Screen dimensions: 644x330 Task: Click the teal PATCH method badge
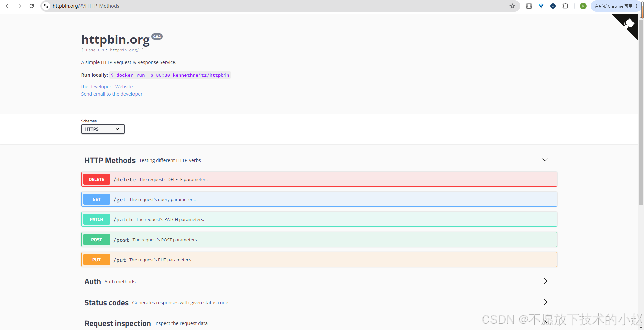(97, 219)
